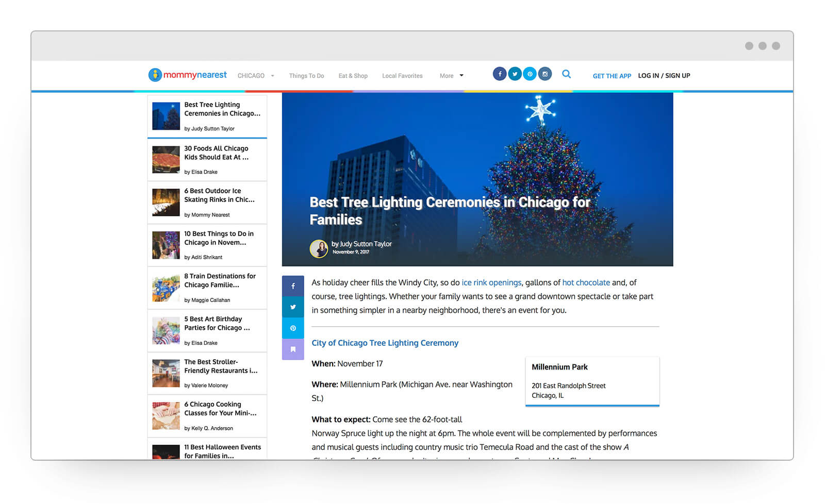Open the Things To Do menu
This screenshot has height=504, width=825.
(306, 76)
